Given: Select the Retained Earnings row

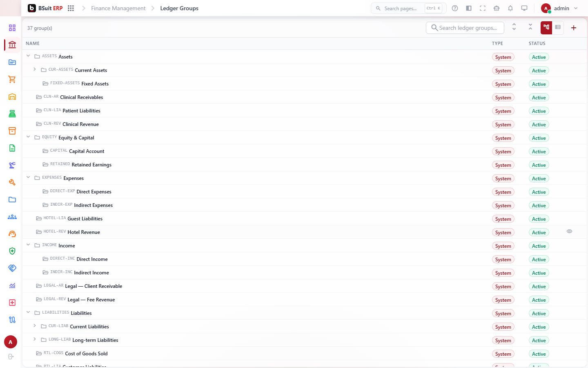Looking at the screenshot, I should click(304, 164).
